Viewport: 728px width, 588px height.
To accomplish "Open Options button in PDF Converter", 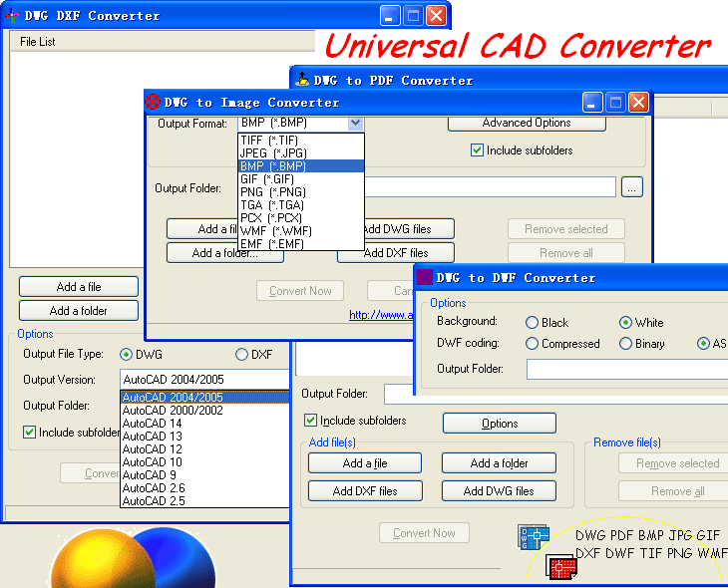I will (500, 424).
